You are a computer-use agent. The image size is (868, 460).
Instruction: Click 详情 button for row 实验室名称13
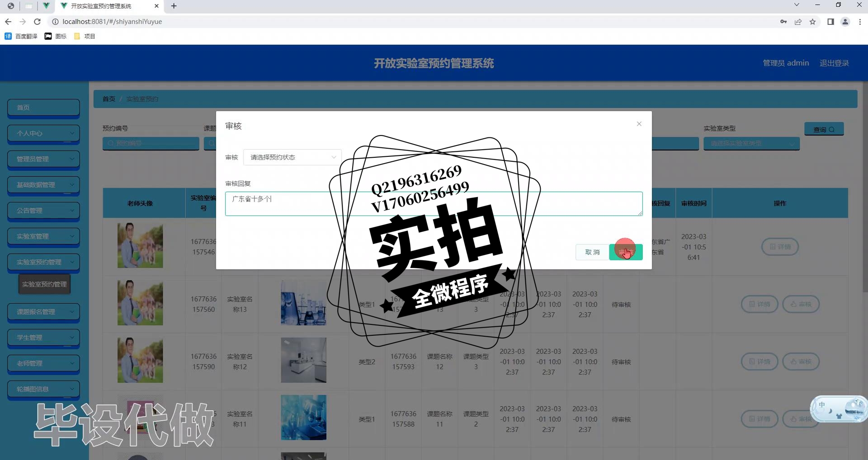(x=759, y=304)
